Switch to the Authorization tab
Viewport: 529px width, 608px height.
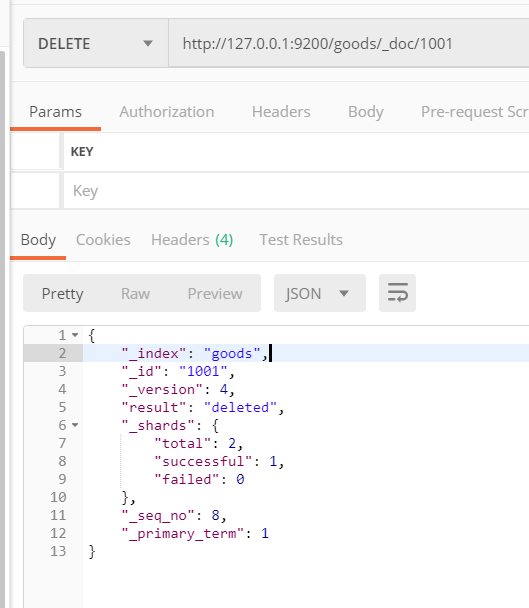(x=167, y=112)
